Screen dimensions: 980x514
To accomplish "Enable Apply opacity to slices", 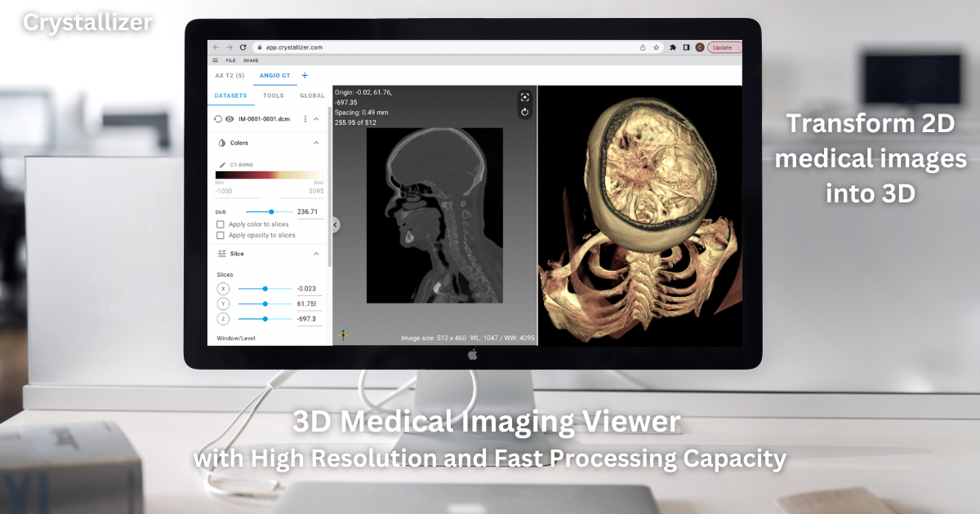I will 220,236.
